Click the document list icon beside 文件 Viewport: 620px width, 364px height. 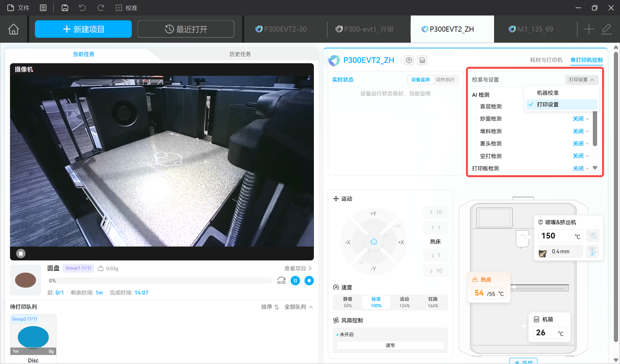(44, 8)
